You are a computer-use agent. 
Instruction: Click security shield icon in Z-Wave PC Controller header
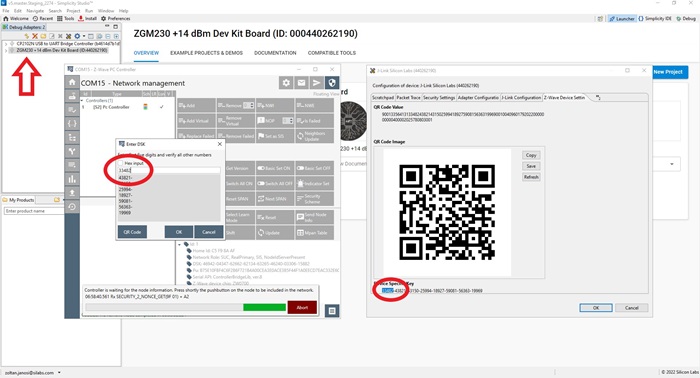[332, 83]
